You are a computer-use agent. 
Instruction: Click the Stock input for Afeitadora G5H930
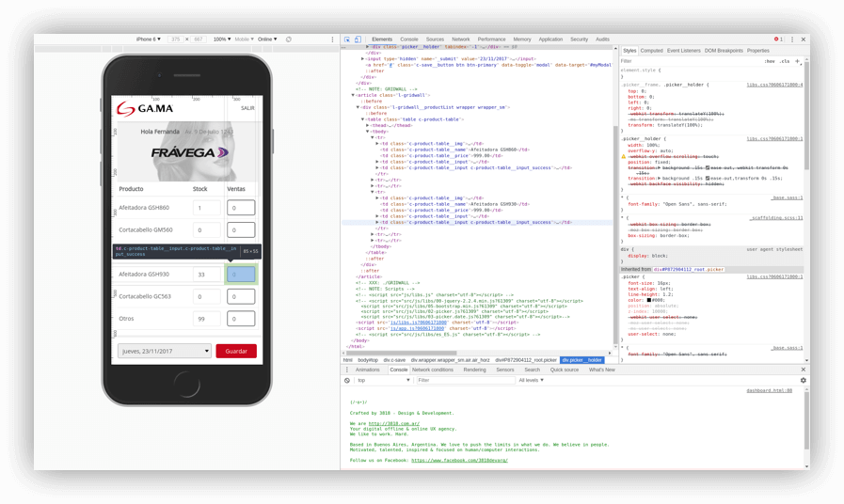206,275
